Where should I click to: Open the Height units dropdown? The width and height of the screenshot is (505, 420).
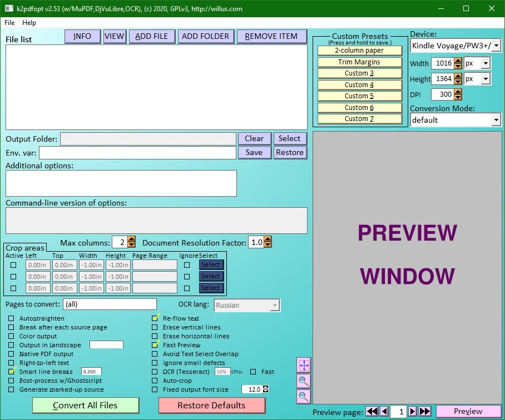pos(486,78)
